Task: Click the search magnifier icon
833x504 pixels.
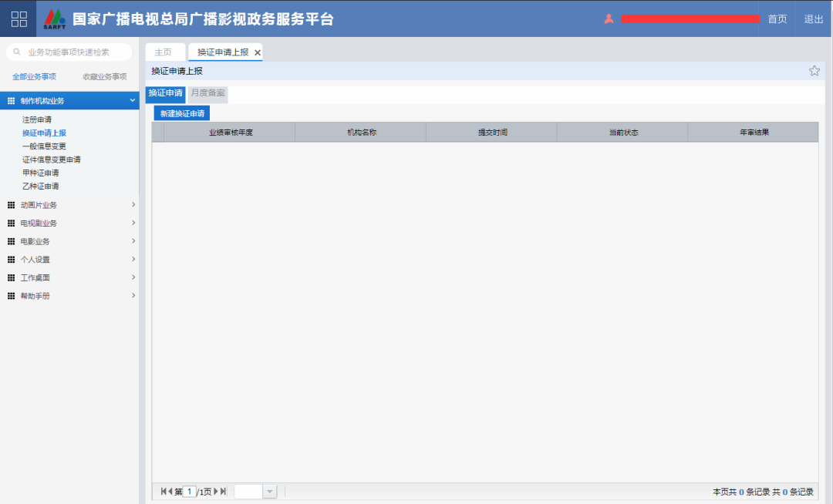Action: 17,52
